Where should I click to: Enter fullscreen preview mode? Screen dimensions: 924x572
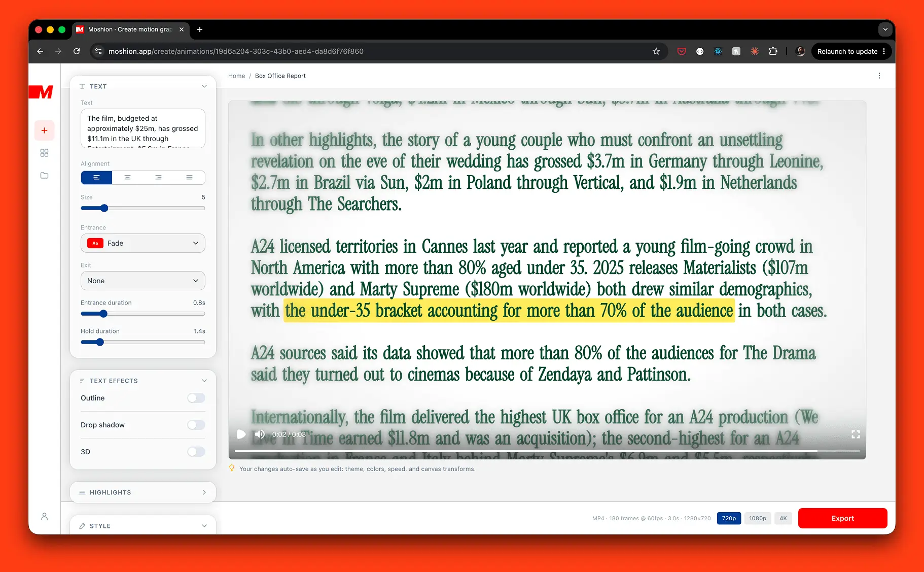click(x=856, y=434)
